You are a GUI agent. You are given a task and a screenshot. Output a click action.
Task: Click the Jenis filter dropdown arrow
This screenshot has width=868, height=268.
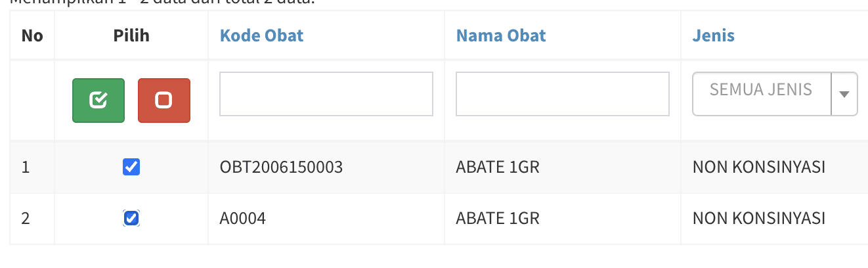tap(844, 94)
